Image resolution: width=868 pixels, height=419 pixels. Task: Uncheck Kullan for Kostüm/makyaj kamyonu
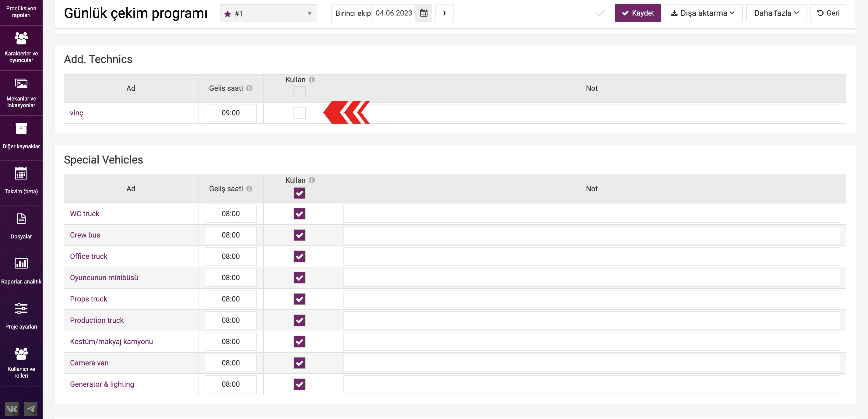(x=299, y=341)
